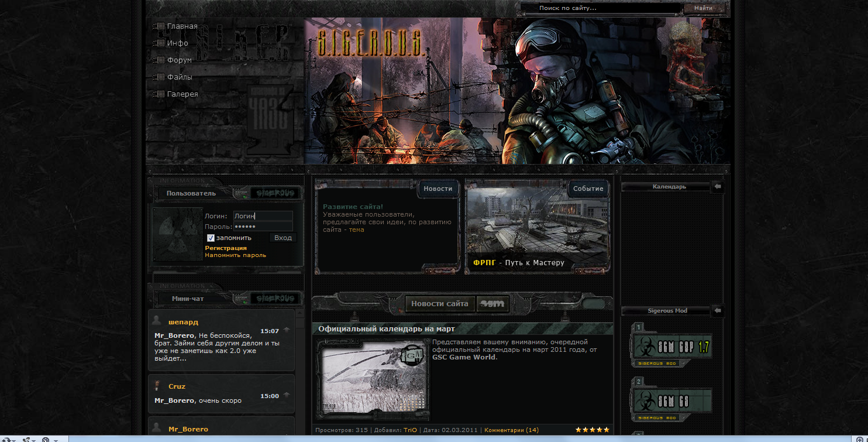Click the arrow next to 15:07 message

[x=287, y=330]
